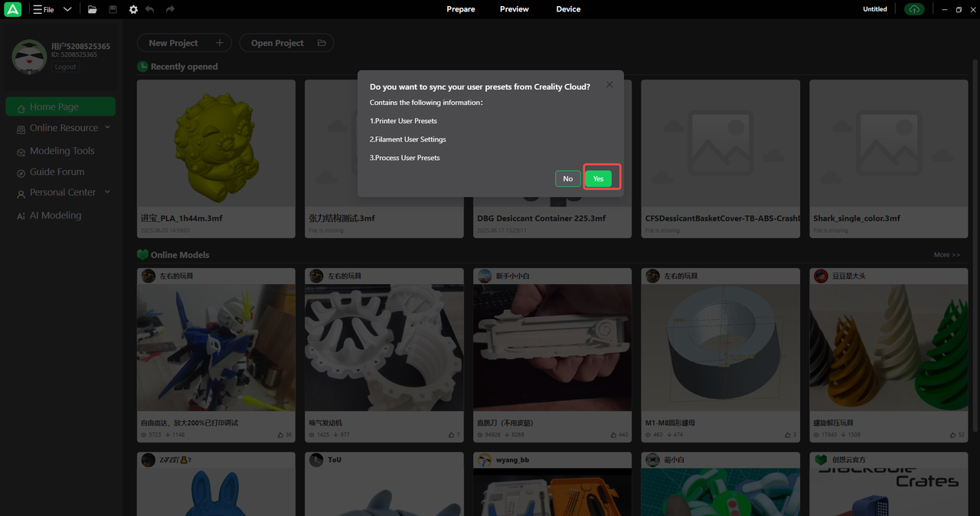Click the 张力结构测试.3mf file name
The width and height of the screenshot is (980, 516).
point(342,218)
